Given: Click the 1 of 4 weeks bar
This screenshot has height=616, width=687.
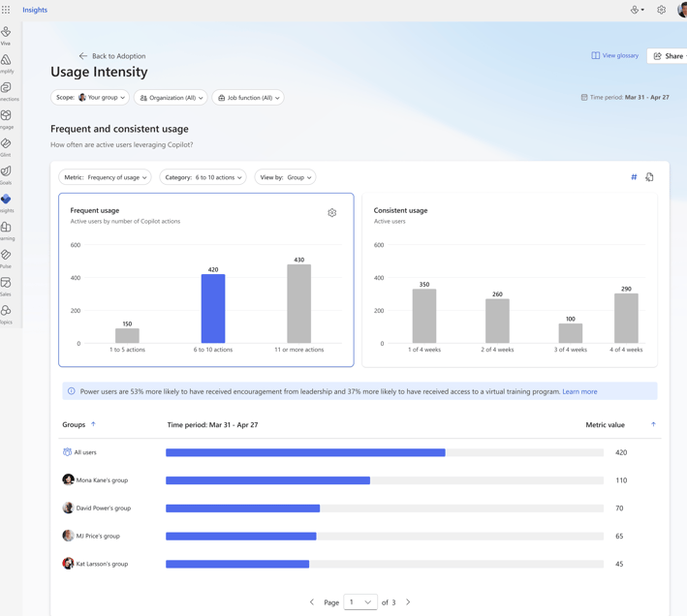Looking at the screenshot, I should [x=424, y=316].
